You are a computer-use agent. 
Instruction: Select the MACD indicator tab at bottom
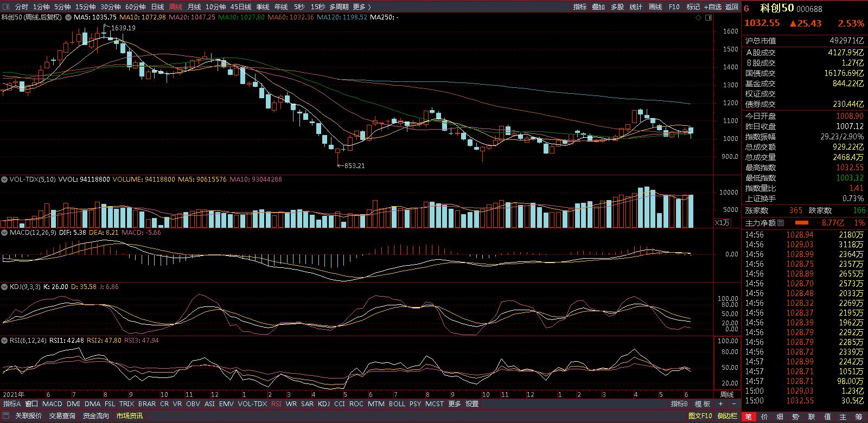click(x=52, y=404)
